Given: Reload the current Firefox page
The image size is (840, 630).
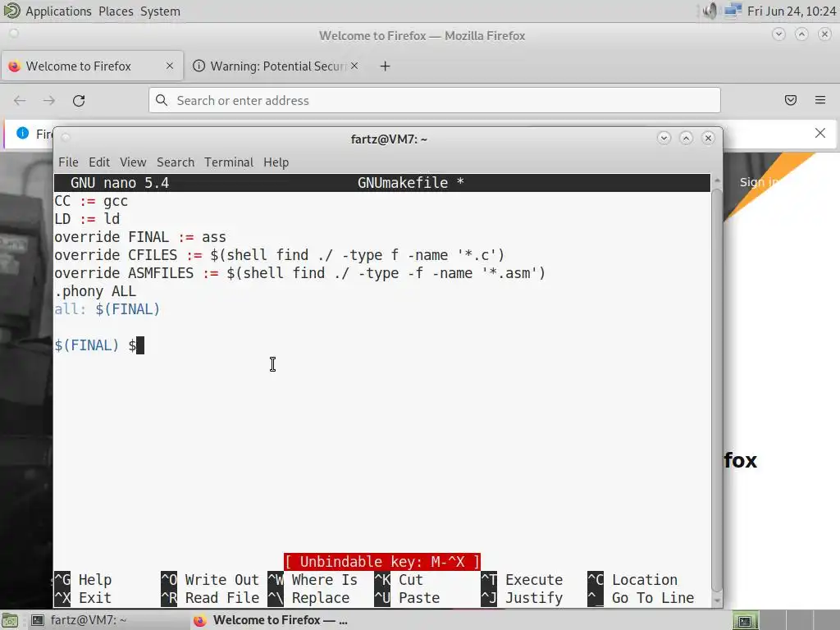Looking at the screenshot, I should [x=79, y=100].
